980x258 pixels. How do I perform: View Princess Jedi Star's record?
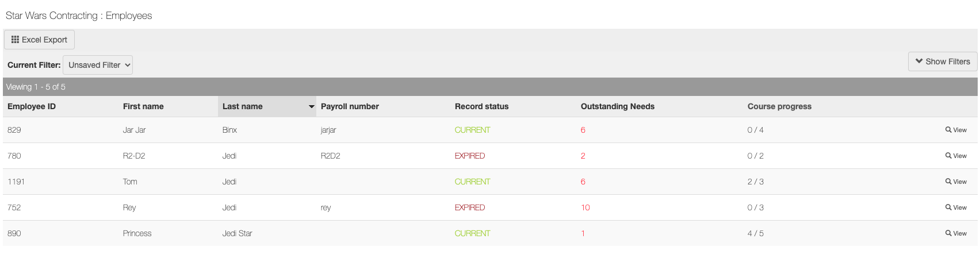point(956,233)
